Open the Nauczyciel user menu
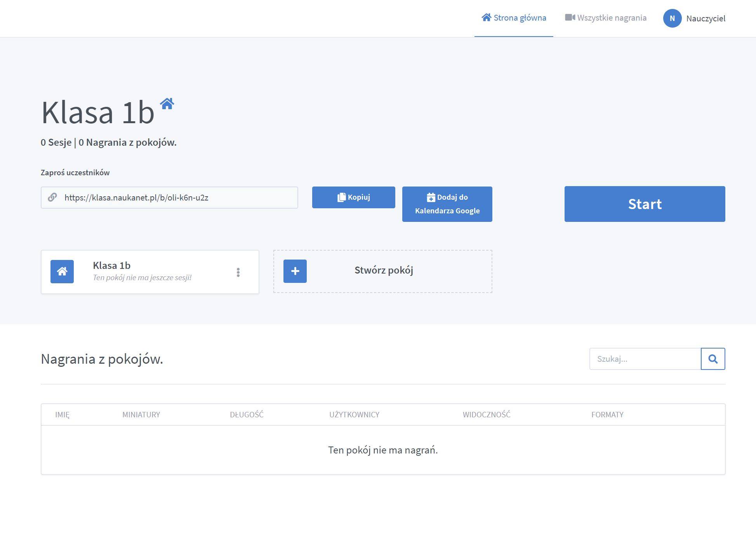This screenshot has height=544, width=756. 706,18
